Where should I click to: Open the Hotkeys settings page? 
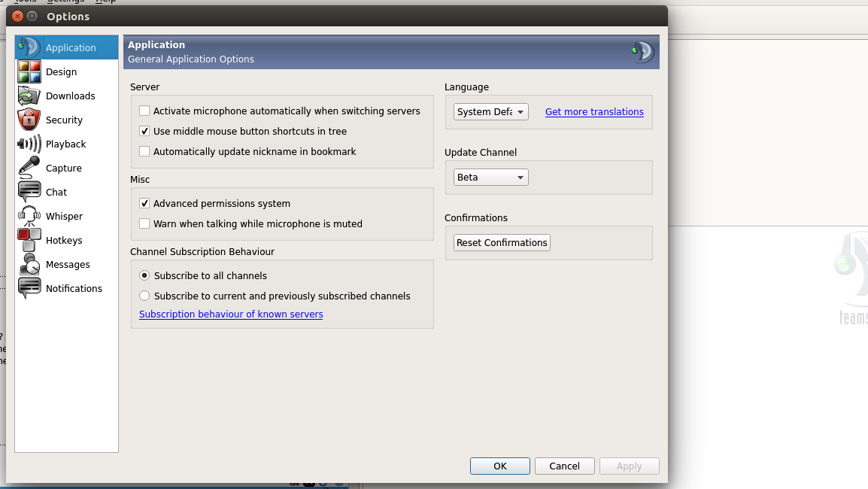66,240
